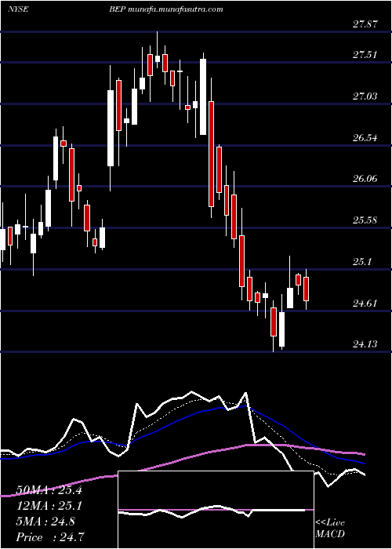This screenshot has width=392, height=549.
Task: Click the 27.87 price axis label
Action: (x=365, y=24)
